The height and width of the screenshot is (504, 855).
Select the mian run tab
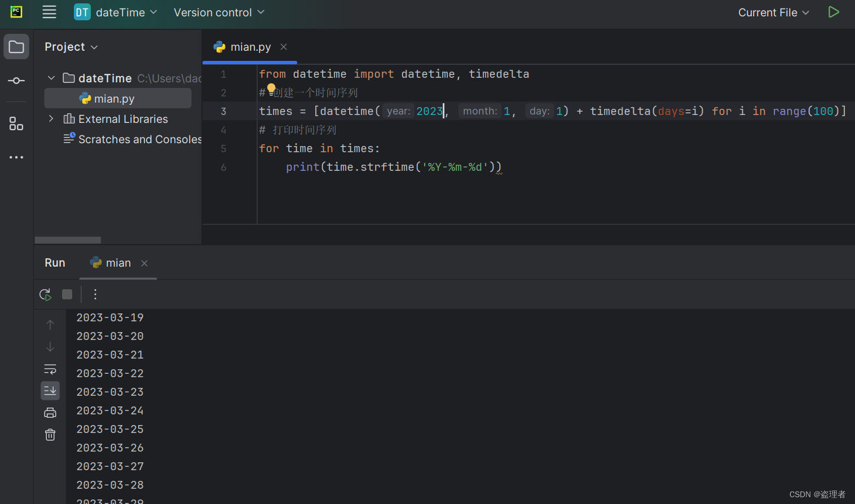tap(118, 263)
